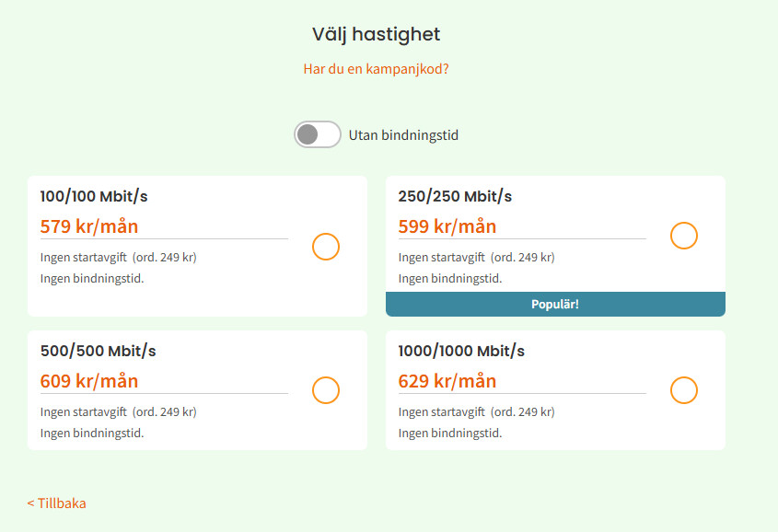This screenshot has width=778, height=532.
Task: Pick the 500/500 Mbit/s radio button
Action: [x=326, y=390]
